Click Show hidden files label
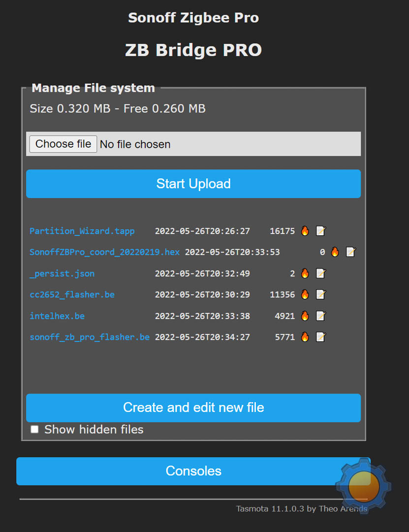The height and width of the screenshot is (532, 409). [94, 430]
